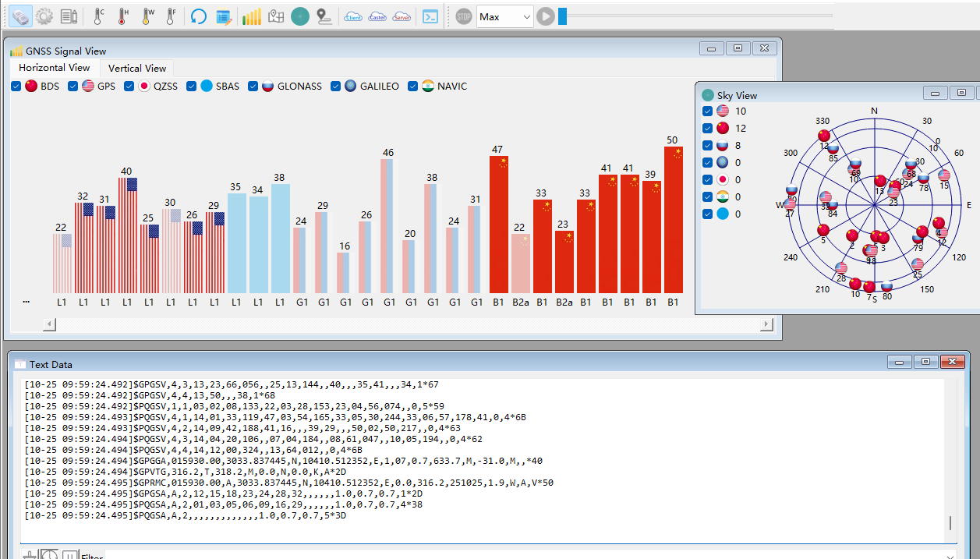This screenshot has height=559, width=980.
Task: Uncheck the BDS constellation checkbox
Action: click(x=16, y=87)
